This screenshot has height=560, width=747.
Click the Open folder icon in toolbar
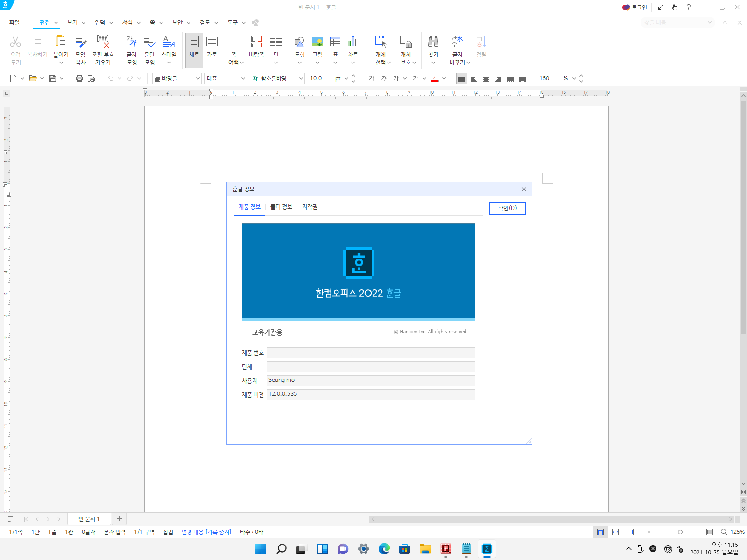click(x=33, y=78)
